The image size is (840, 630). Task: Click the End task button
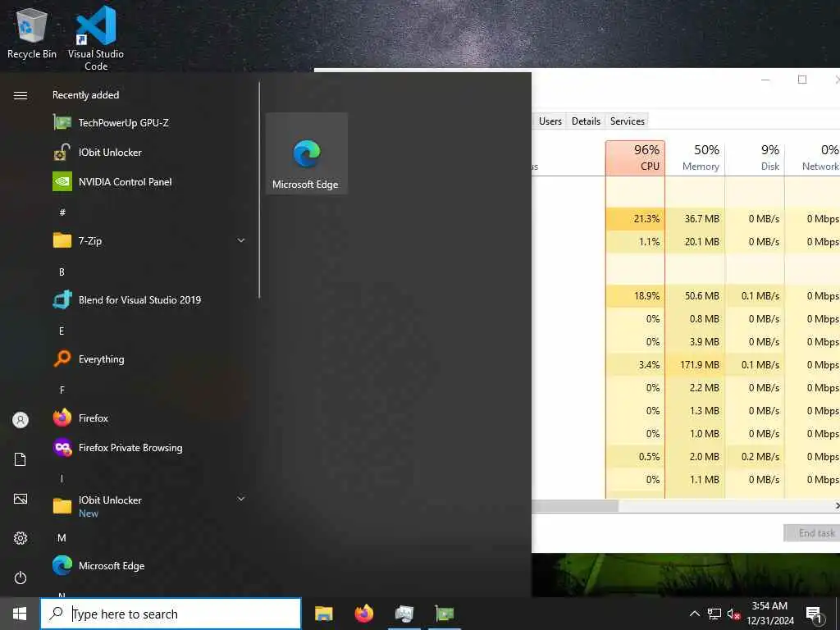pos(812,533)
